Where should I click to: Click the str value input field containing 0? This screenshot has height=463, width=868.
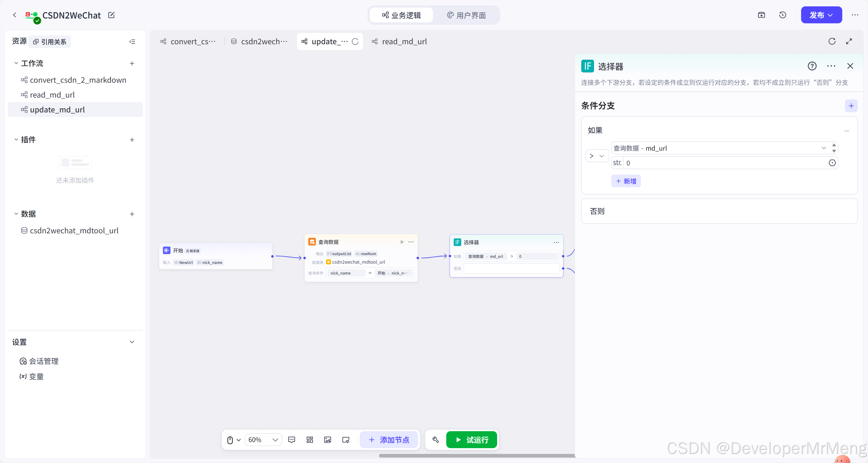tap(724, 163)
